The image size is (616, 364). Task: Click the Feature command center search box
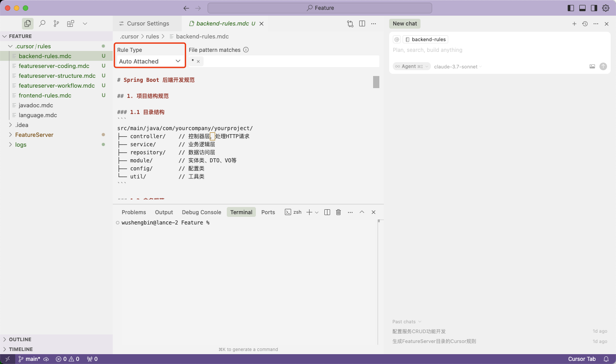[x=320, y=8]
